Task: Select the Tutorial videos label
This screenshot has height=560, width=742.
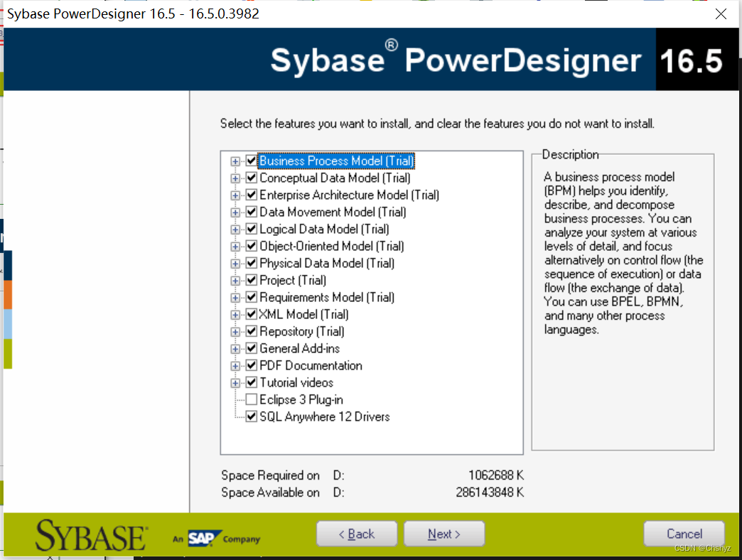Action: click(x=296, y=382)
